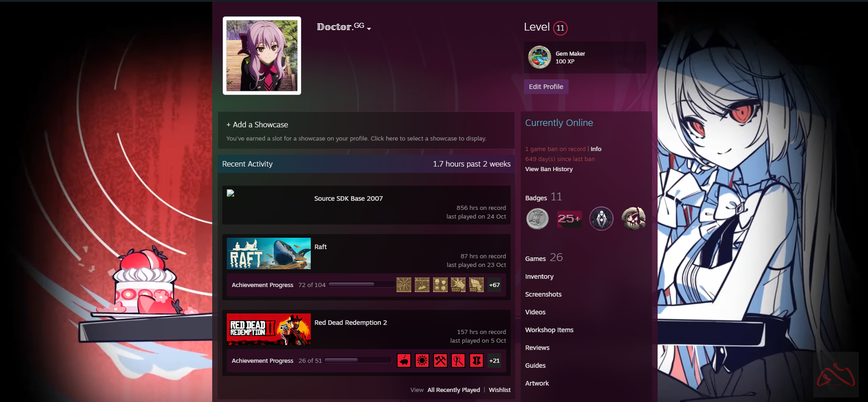868x402 pixels.
Task: Click the 25+ games owned badge
Action: click(x=569, y=219)
